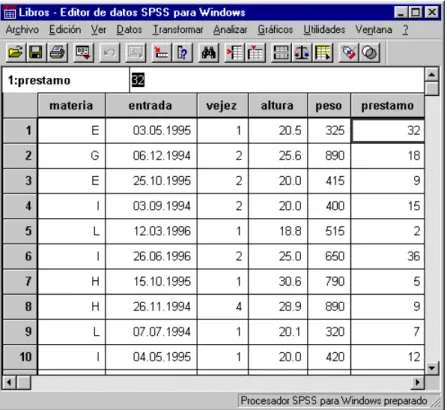Click the horizontal scrollbar right arrow
The image size is (447, 410).
pyautogui.click(x=417, y=382)
